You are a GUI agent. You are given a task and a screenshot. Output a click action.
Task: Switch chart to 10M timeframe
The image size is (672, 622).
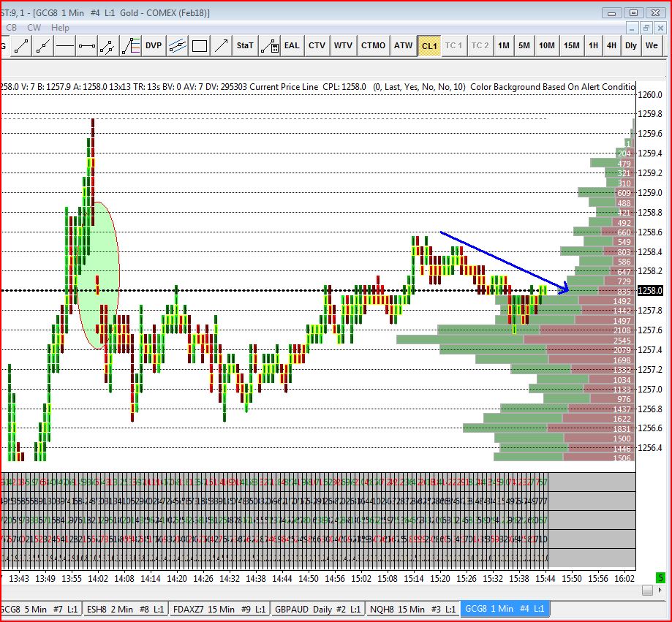546,45
